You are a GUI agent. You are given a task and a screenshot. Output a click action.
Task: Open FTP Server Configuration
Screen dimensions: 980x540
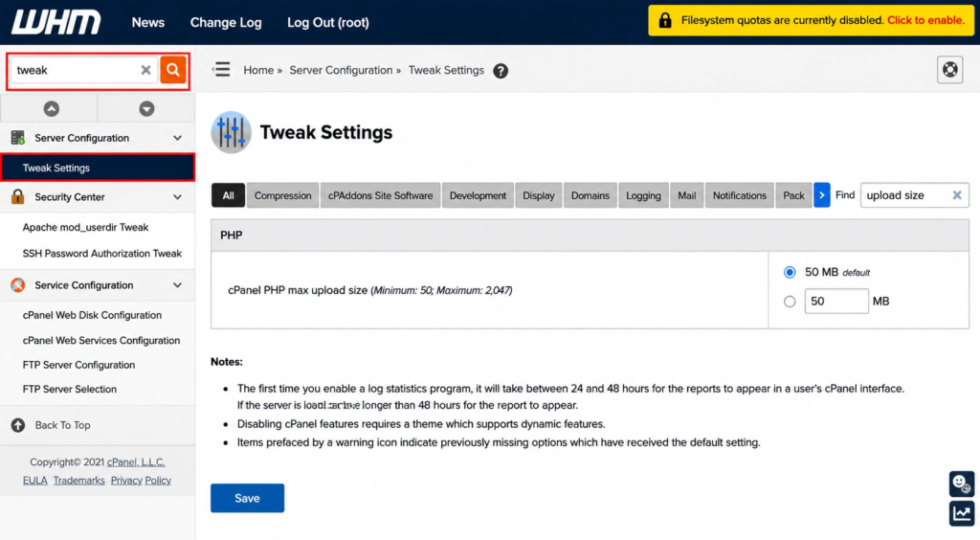point(78,365)
